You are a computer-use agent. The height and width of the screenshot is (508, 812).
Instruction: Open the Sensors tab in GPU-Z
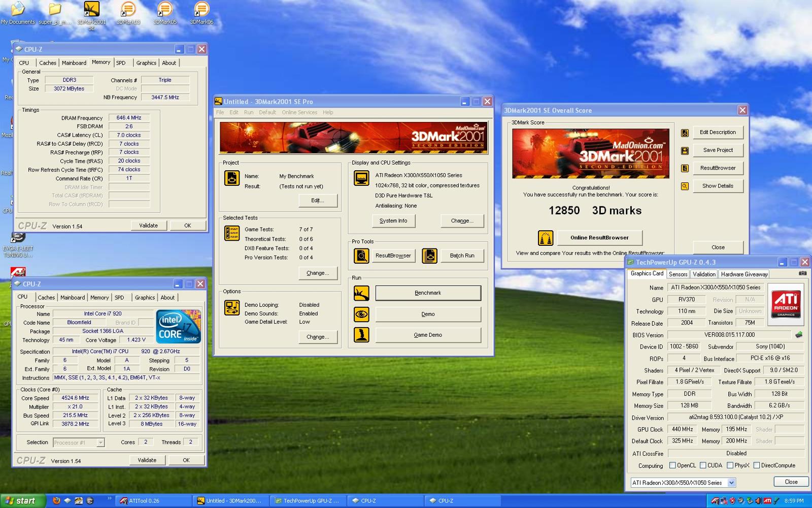point(678,274)
